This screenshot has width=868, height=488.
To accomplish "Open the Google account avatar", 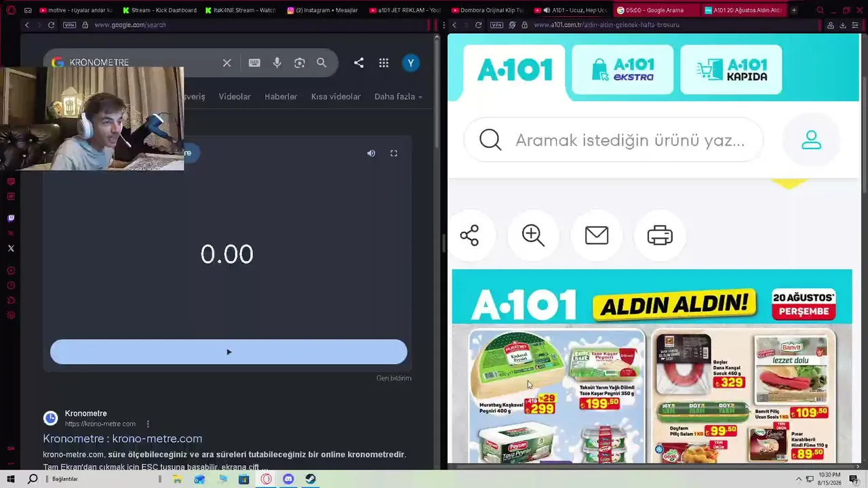I will coord(410,63).
